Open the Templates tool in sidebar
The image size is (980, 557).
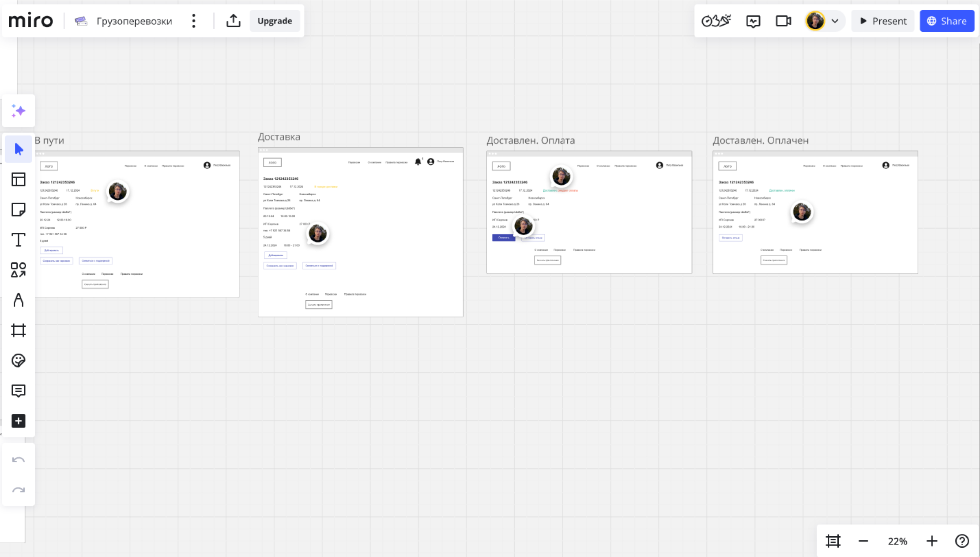point(18,179)
